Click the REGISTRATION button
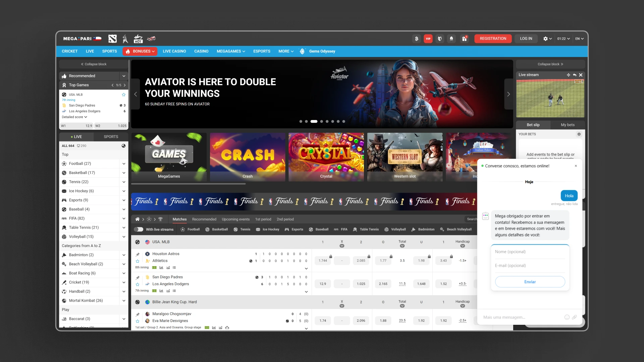 click(x=493, y=39)
